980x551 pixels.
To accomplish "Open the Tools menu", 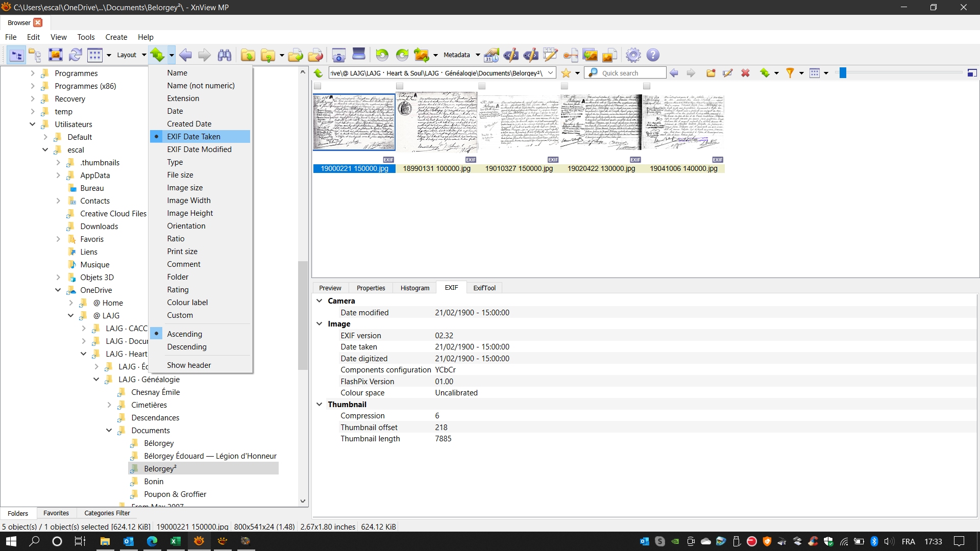I will click(86, 37).
